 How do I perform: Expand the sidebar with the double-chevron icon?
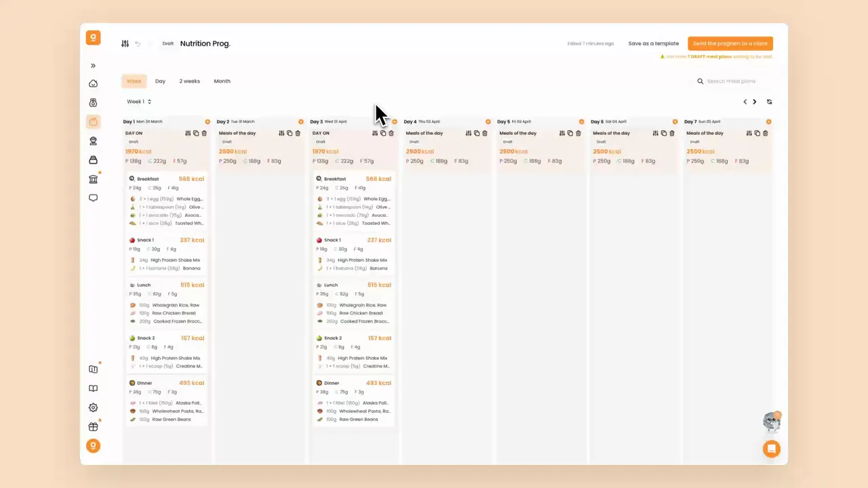click(x=93, y=66)
